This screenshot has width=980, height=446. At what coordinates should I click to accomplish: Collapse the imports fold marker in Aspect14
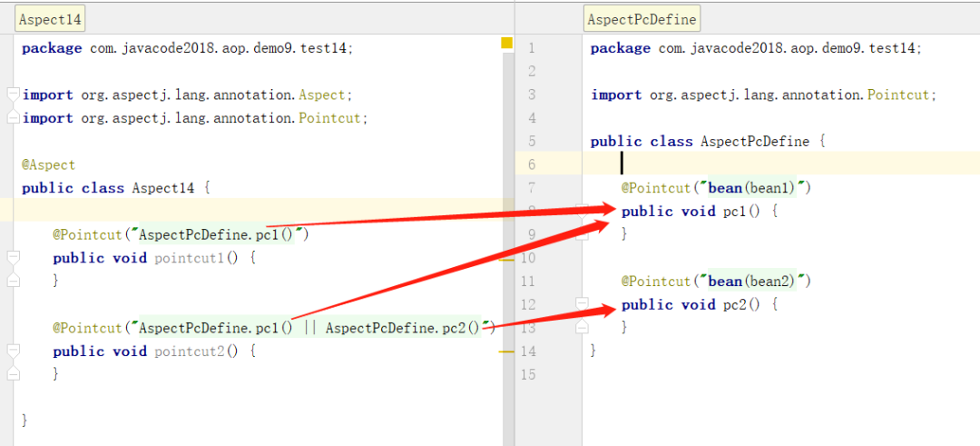click(x=13, y=95)
